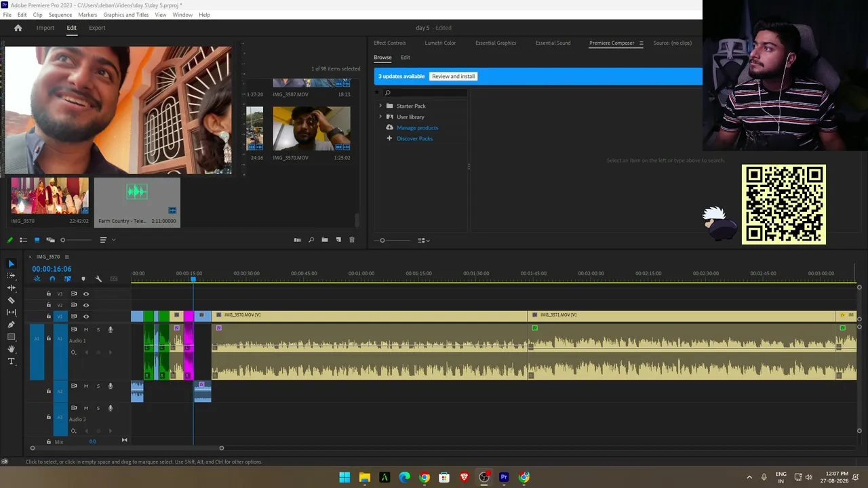Viewport: 868px width, 488px height.
Task: Toggle V3 track output eye
Action: tap(86, 293)
